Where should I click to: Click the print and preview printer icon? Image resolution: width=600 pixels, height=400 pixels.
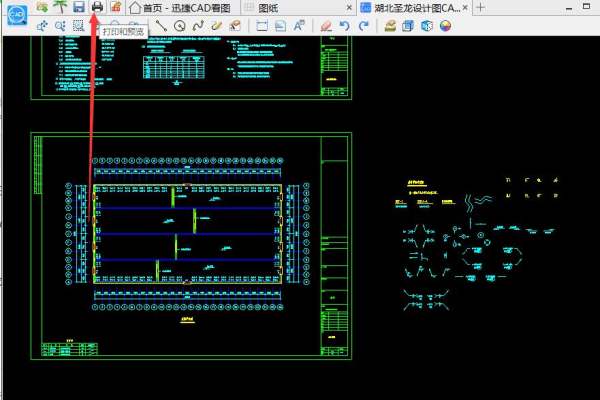[x=97, y=7]
